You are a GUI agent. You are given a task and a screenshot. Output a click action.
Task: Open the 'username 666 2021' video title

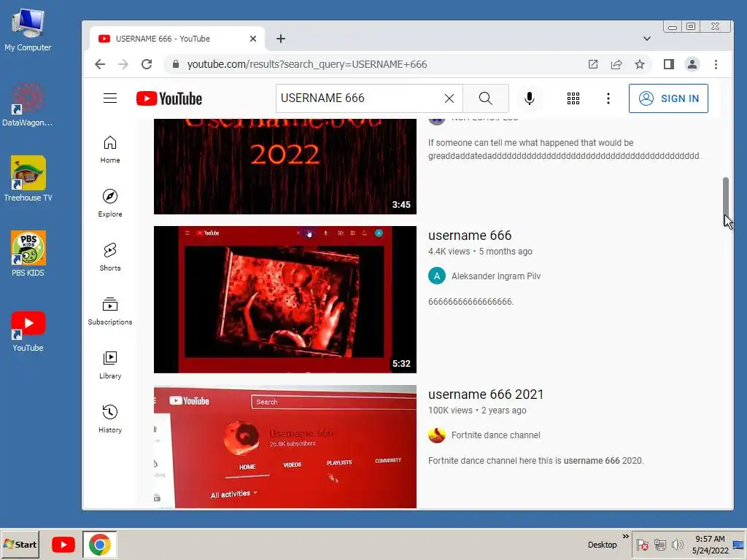coord(485,394)
